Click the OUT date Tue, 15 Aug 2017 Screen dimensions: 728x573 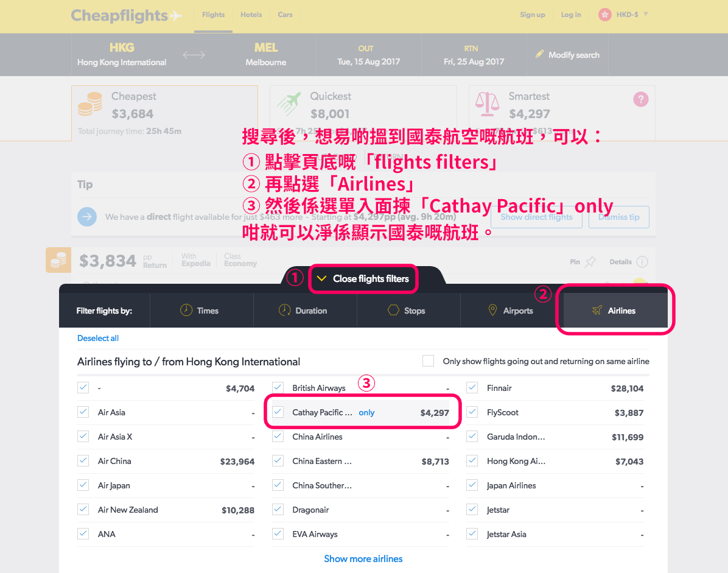tap(369, 55)
